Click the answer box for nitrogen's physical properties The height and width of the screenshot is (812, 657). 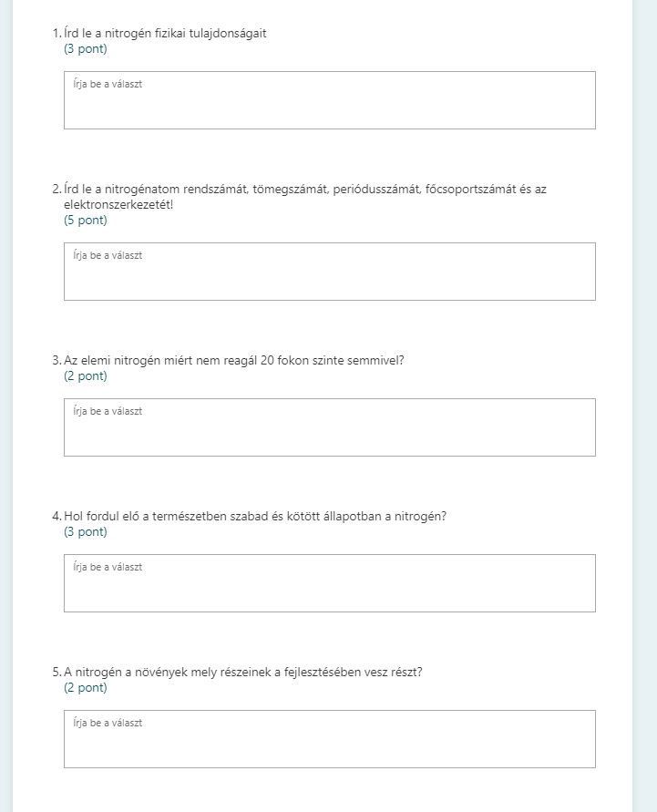(x=329, y=100)
